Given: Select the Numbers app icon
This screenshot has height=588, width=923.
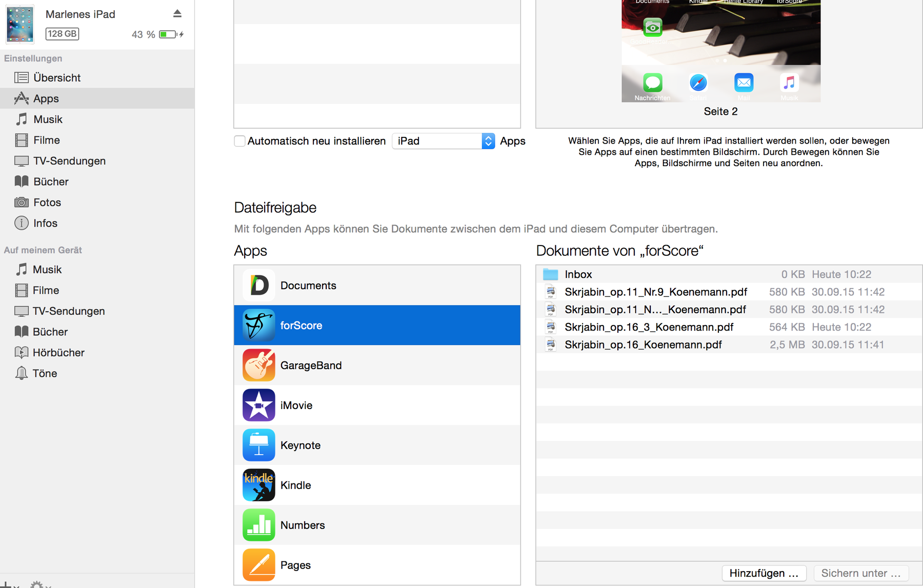Looking at the screenshot, I should [x=259, y=525].
